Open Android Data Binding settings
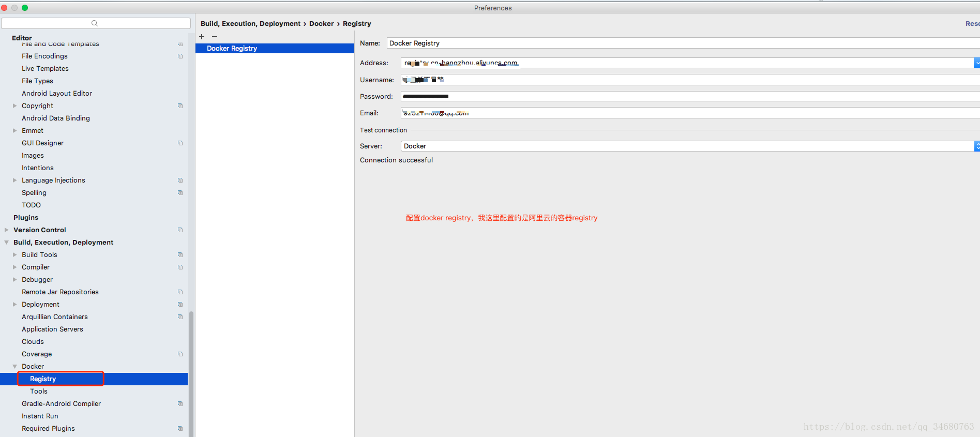Image resolution: width=980 pixels, height=437 pixels. pos(56,118)
